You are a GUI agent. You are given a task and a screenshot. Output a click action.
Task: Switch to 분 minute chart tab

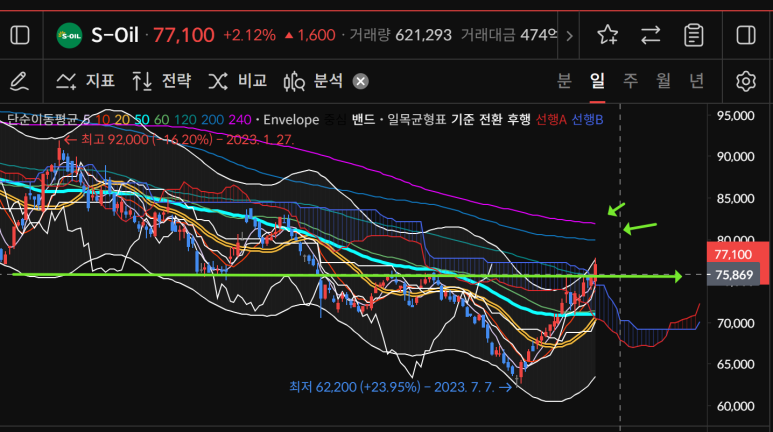564,80
